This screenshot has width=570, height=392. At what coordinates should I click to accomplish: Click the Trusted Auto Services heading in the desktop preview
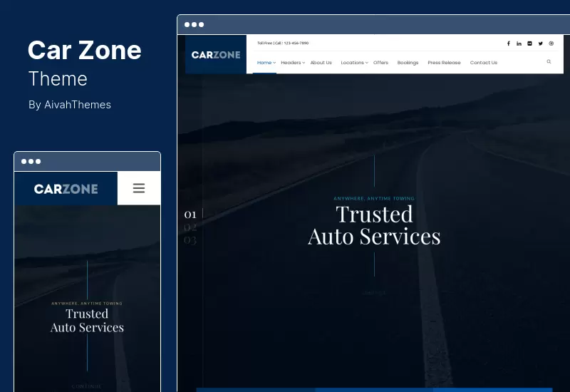374,225
